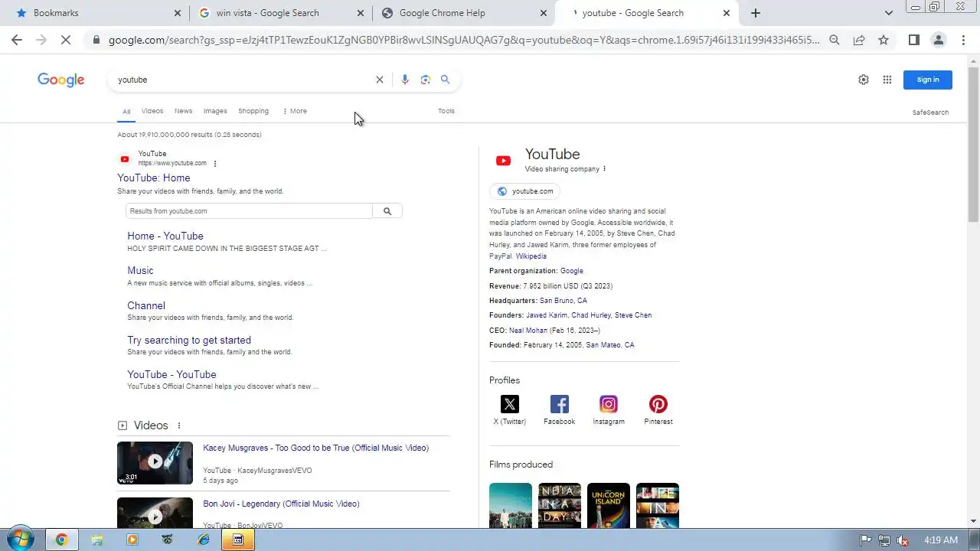Open the Unicorn Island film poster

609,505
